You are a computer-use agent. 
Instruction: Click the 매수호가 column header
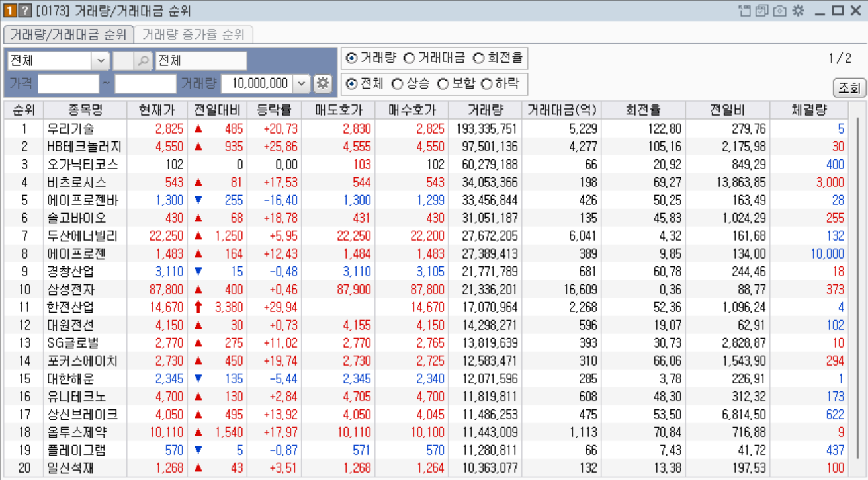[x=412, y=110]
